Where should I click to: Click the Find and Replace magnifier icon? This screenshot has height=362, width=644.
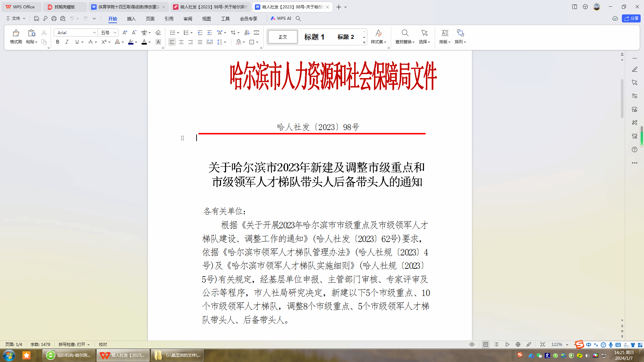click(x=405, y=33)
